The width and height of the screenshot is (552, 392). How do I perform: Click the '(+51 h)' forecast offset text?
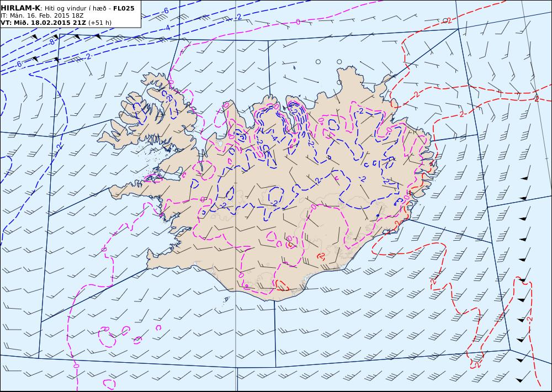pos(99,23)
